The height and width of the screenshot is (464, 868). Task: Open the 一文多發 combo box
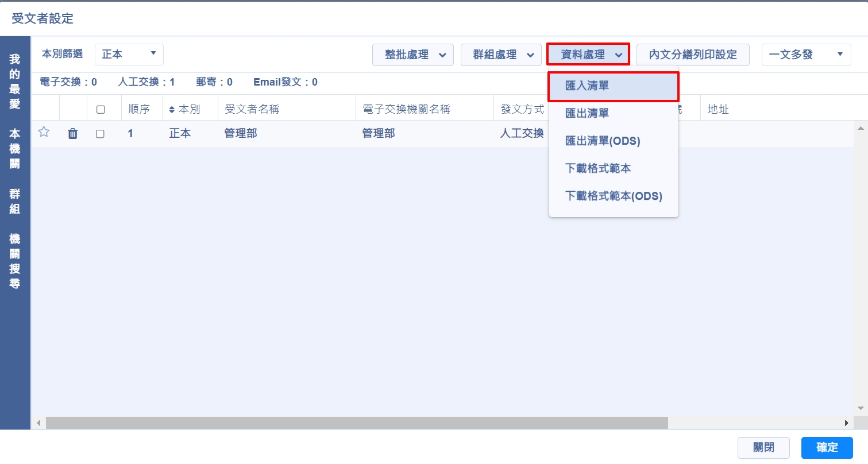pyautogui.click(x=805, y=55)
